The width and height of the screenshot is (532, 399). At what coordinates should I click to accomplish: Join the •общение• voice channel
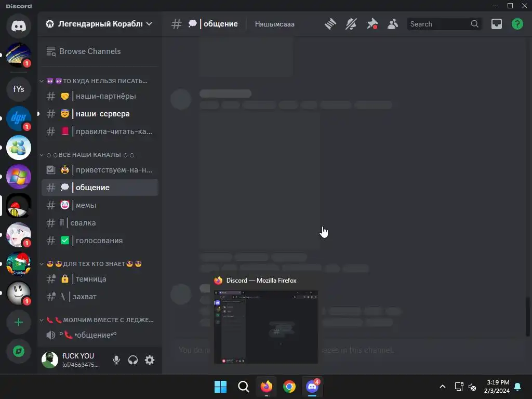point(100,335)
